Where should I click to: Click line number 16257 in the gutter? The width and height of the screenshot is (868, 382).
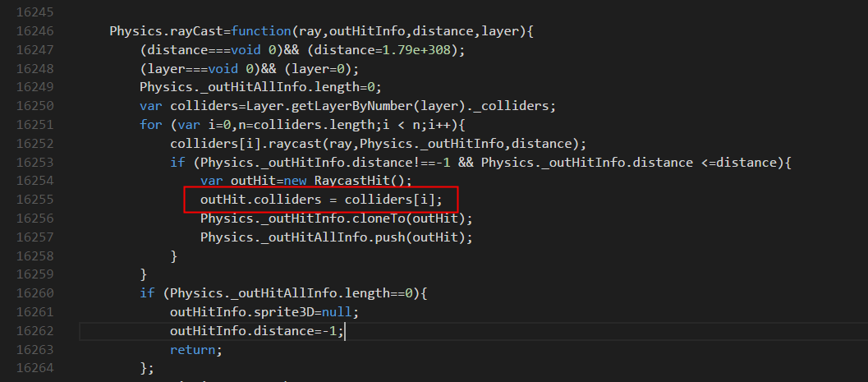[34, 237]
